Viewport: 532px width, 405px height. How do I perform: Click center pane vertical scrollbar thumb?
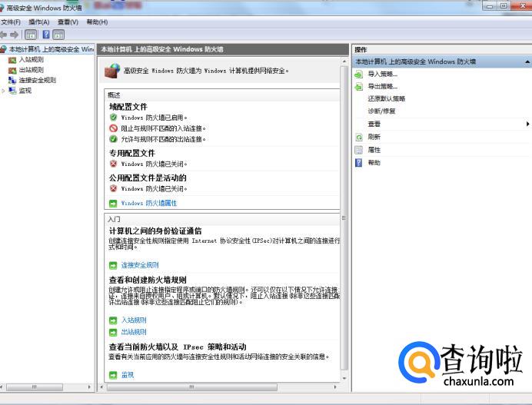(344, 217)
